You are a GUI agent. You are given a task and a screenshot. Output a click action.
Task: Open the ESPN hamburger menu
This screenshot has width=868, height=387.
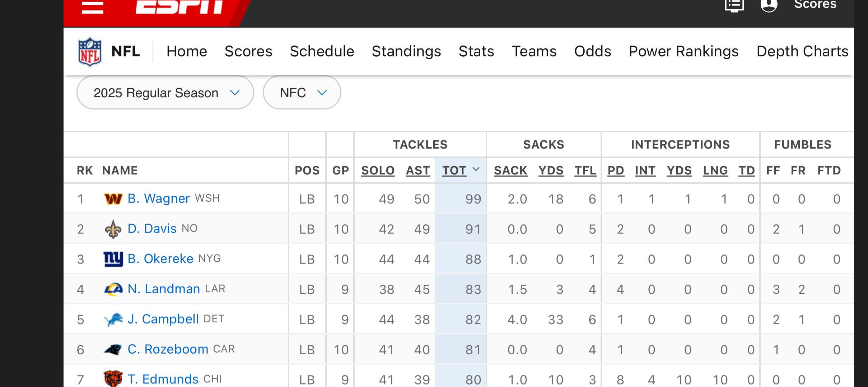(92, 6)
